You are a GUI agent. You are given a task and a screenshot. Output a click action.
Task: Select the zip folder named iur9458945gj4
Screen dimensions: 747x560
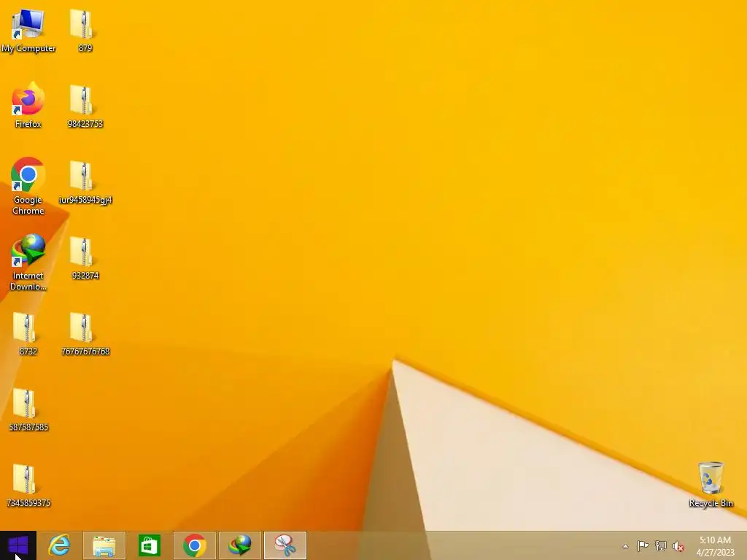coord(85,182)
